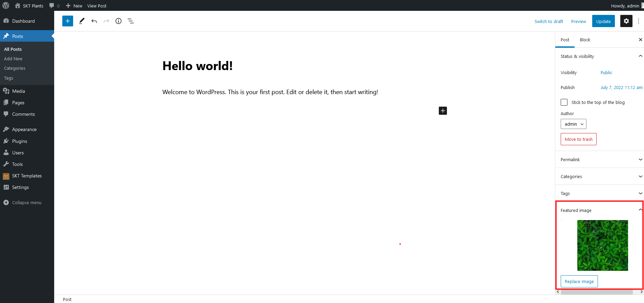Open Comments in admin menu
The height and width of the screenshot is (303, 644).
tap(27, 114)
